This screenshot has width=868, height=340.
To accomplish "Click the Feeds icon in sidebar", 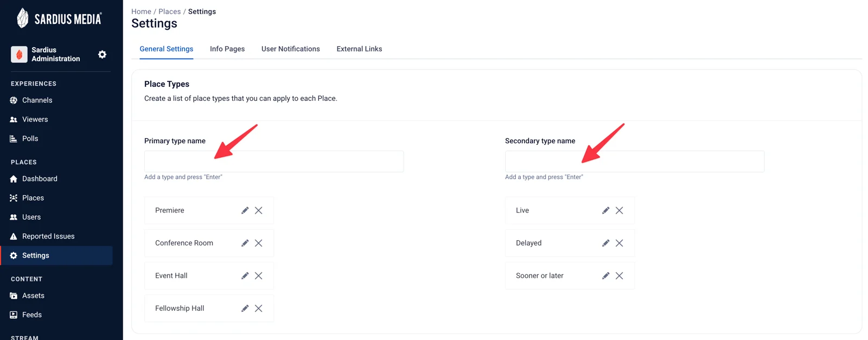I will pos(14,315).
